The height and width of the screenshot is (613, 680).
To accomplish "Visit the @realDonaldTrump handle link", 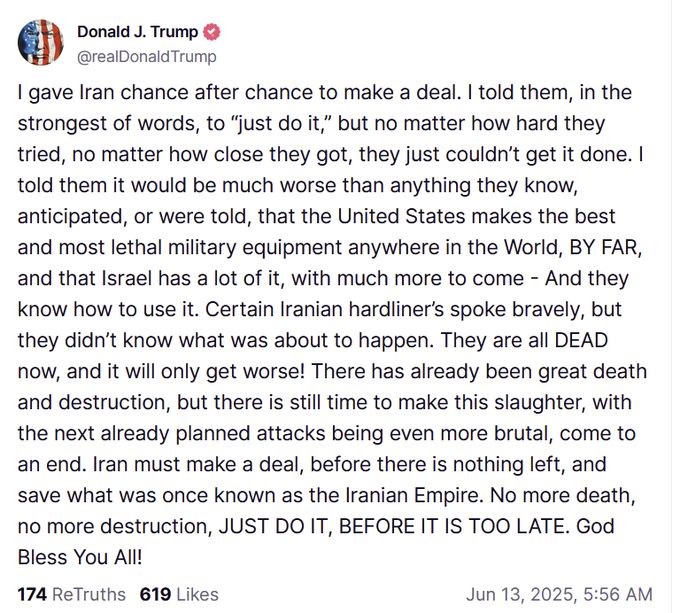I will pos(147,56).
